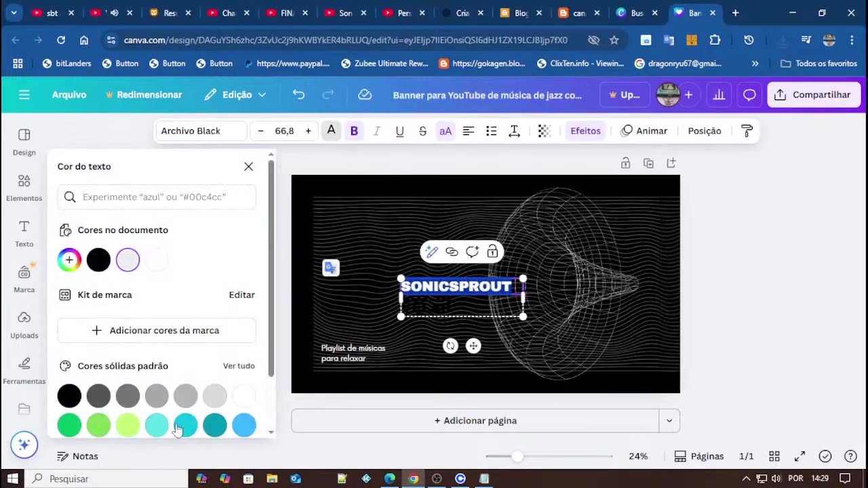The height and width of the screenshot is (488, 868).
Task: Select the black swatch in Cores no documento
Action: click(98, 260)
